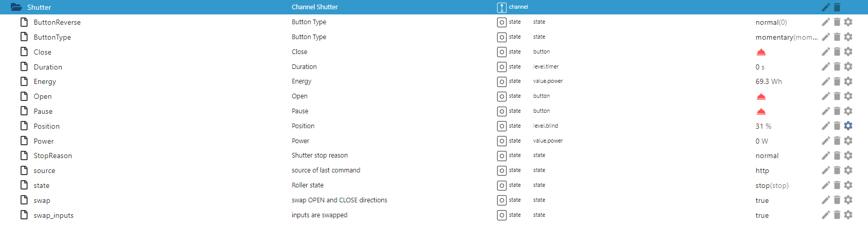
Task: Delete the Energy state row
Action: pos(837,81)
